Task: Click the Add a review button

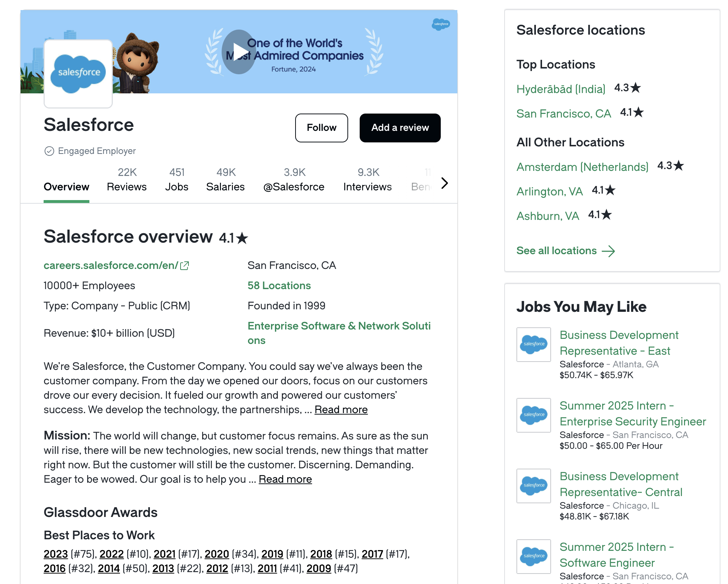Action: click(400, 128)
